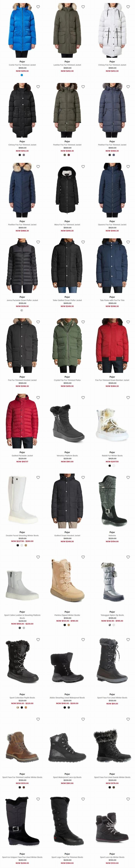Open Telier Quilted Down Puffer Jacket link
The image size is (135, 868).
coord(67,300)
